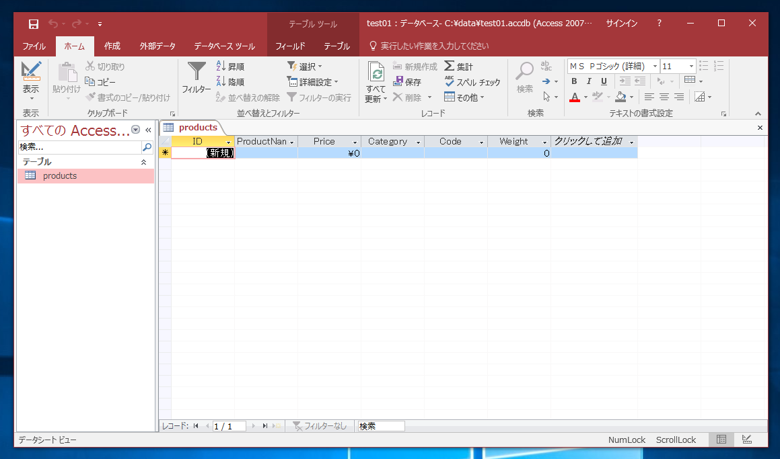Viewport: 780px width, 459px height.
Task: Click navigation pane search magnifier
Action: click(147, 147)
